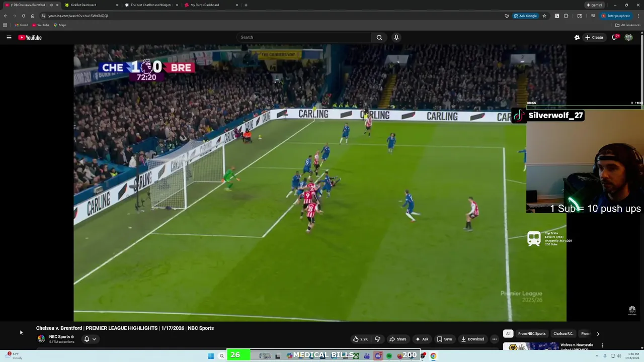This screenshot has height=362, width=644.
Task: Open the YouTube account avatar menu
Action: [x=628, y=37]
